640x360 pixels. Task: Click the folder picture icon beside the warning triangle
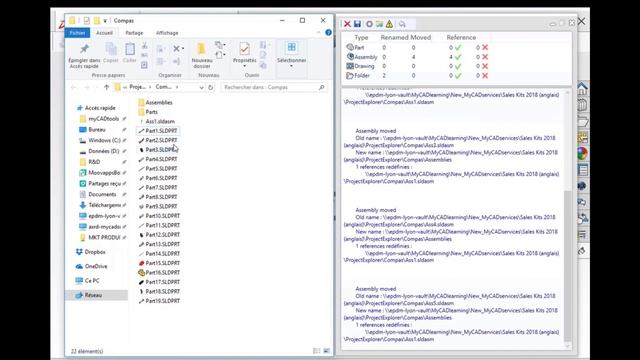point(380,24)
